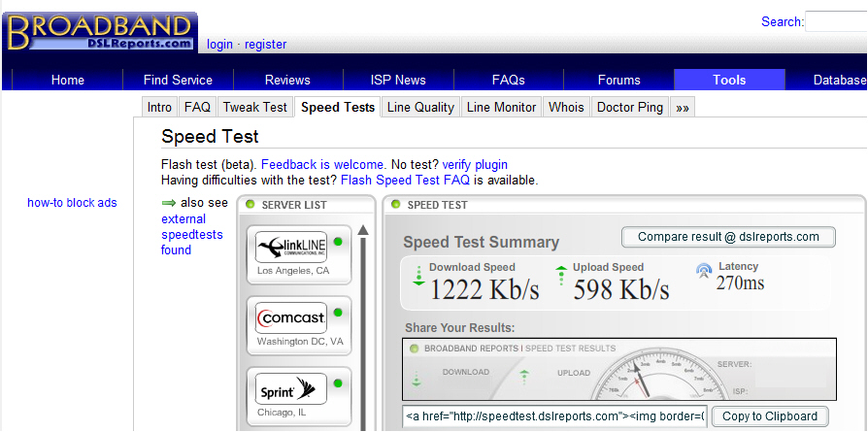Click the Server List panel green indicator

pyautogui.click(x=250, y=205)
